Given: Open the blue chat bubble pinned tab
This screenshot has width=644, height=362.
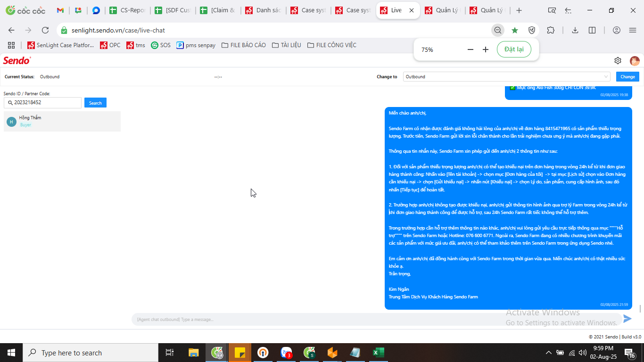Looking at the screenshot, I should pyautogui.click(x=96, y=10).
